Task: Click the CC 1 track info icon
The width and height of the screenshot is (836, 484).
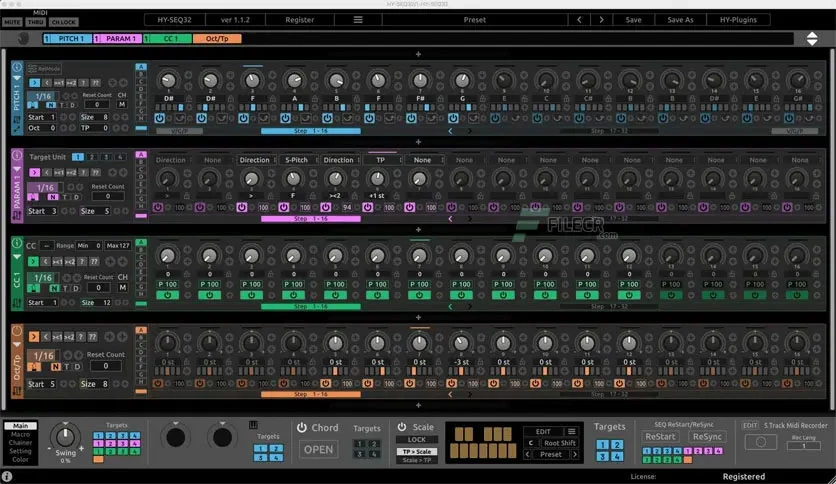Action: click(17, 243)
